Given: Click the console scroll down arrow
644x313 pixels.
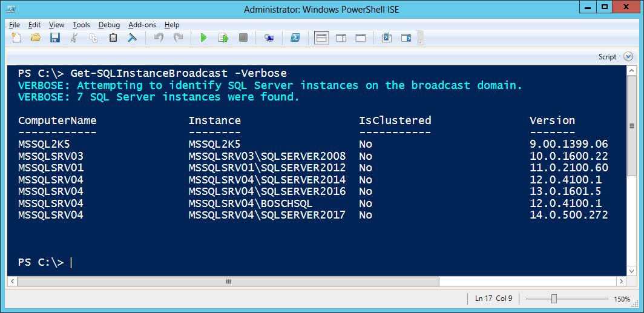Looking at the screenshot, I should pyautogui.click(x=632, y=271).
